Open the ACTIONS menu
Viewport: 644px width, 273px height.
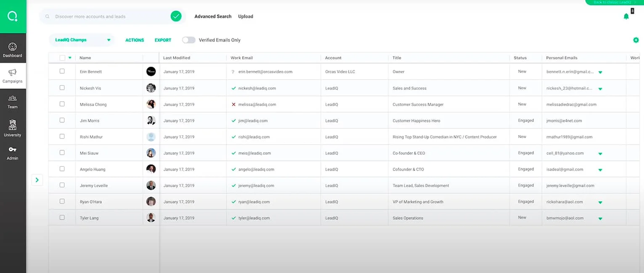pos(135,40)
